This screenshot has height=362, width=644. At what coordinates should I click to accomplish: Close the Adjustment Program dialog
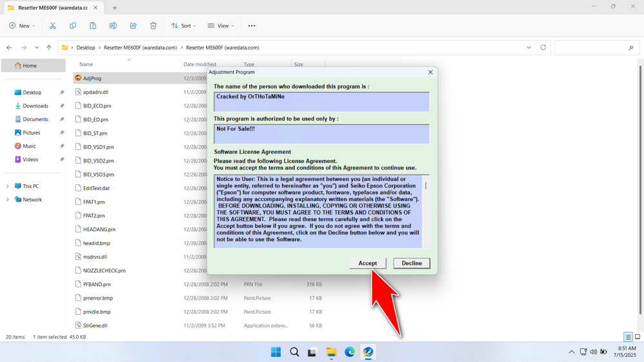click(x=430, y=72)
